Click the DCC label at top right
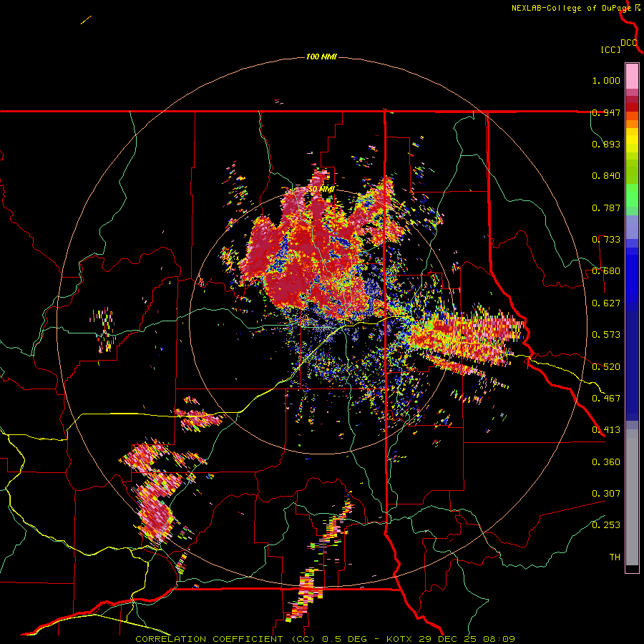This screenshot has width=644, height=644. [628, 43]
